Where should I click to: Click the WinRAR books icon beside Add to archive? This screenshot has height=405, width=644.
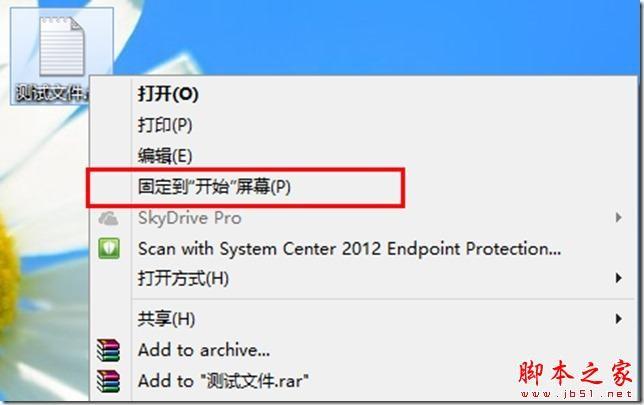108,350
